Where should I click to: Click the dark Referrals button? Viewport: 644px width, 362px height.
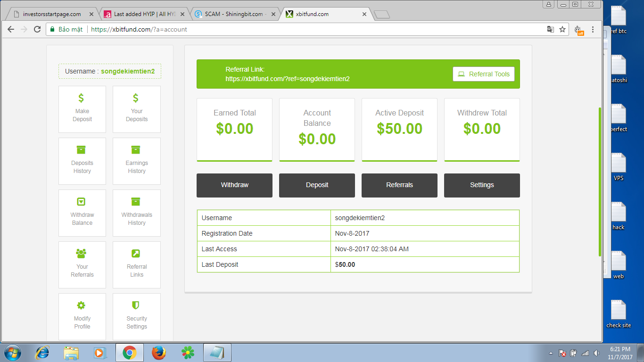tap(399, 185)
